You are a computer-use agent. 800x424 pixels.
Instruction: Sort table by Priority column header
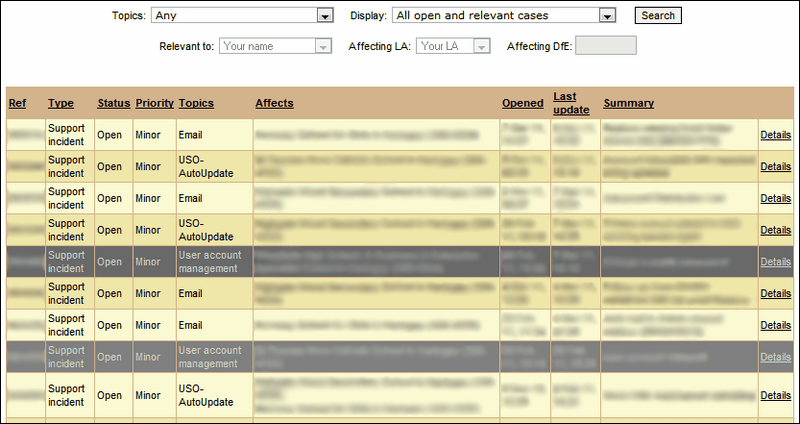tap(155, 103)
